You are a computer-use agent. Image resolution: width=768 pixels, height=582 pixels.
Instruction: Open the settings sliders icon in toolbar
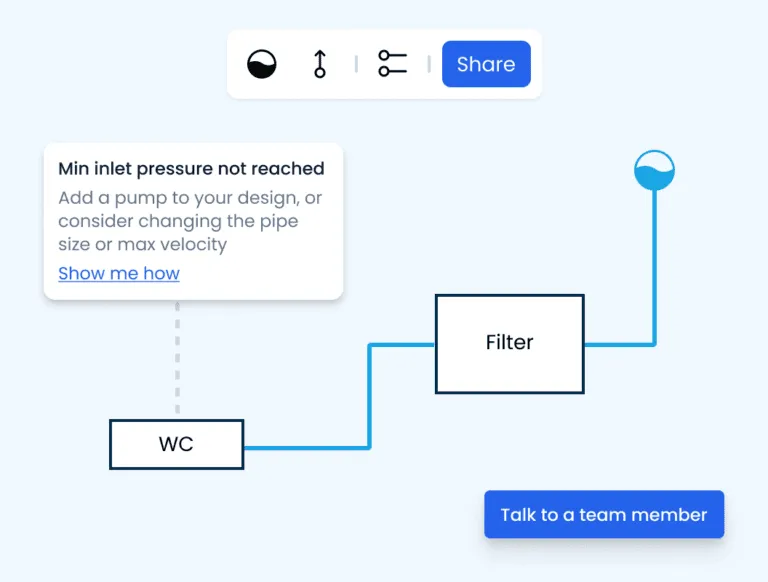coord(392,64)
